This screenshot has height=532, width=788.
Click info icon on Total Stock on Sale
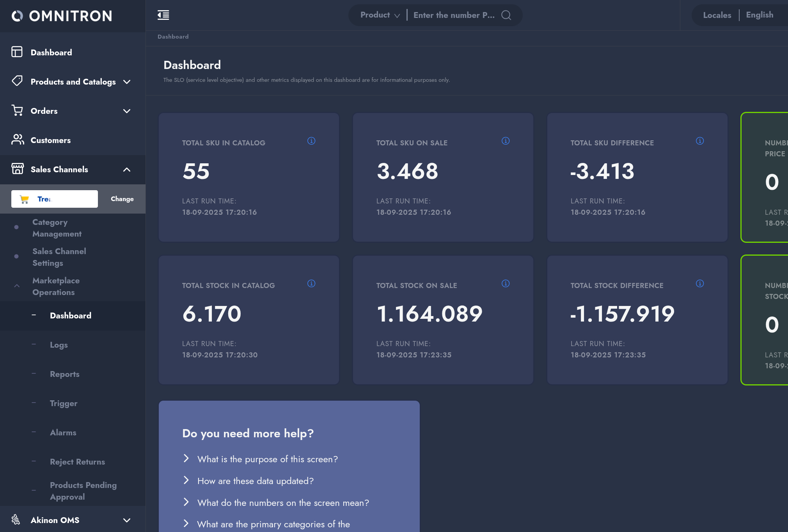pyautogui.click(x=506, y=283)
